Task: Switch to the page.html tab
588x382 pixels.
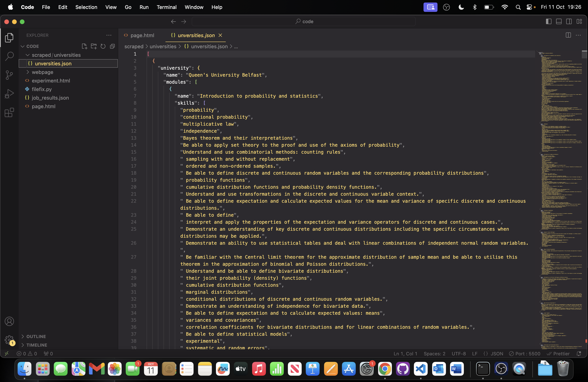Action: coord(142,35)
